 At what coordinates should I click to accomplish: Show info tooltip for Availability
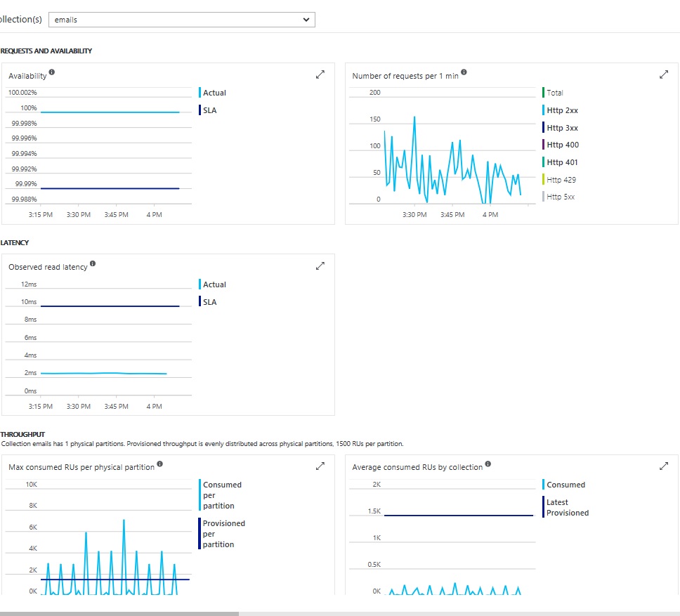(x=51, y=72)
